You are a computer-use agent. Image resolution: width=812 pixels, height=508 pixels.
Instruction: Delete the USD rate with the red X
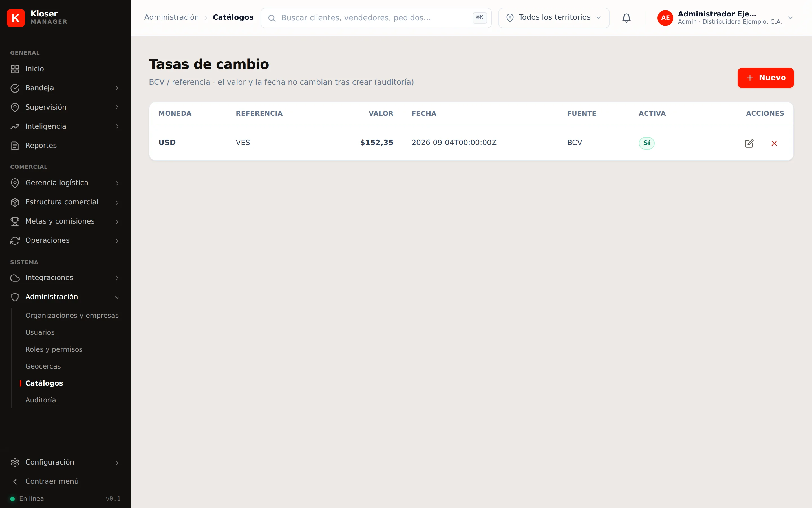pyautogui.click(x=774, y=143)
